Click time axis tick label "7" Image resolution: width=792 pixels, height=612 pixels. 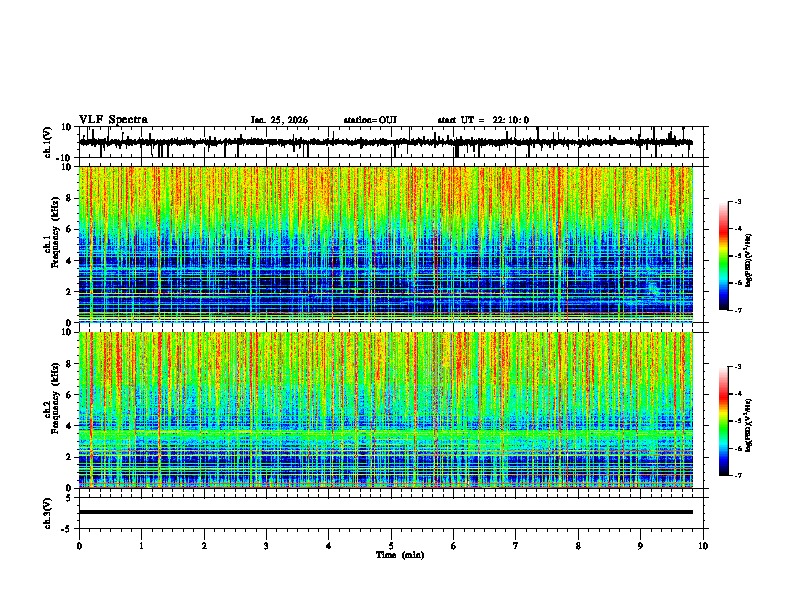516,546
